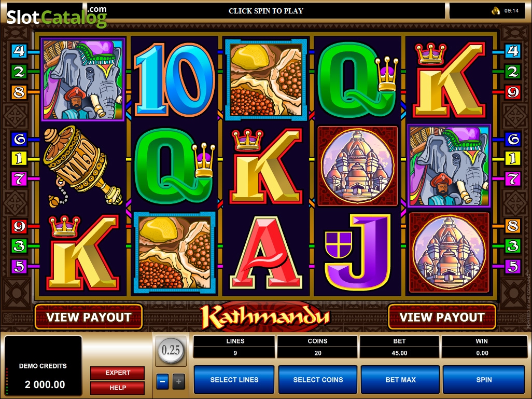Decrease coin size with minus button
Screen dimensions: 532x399
point(162,382)
